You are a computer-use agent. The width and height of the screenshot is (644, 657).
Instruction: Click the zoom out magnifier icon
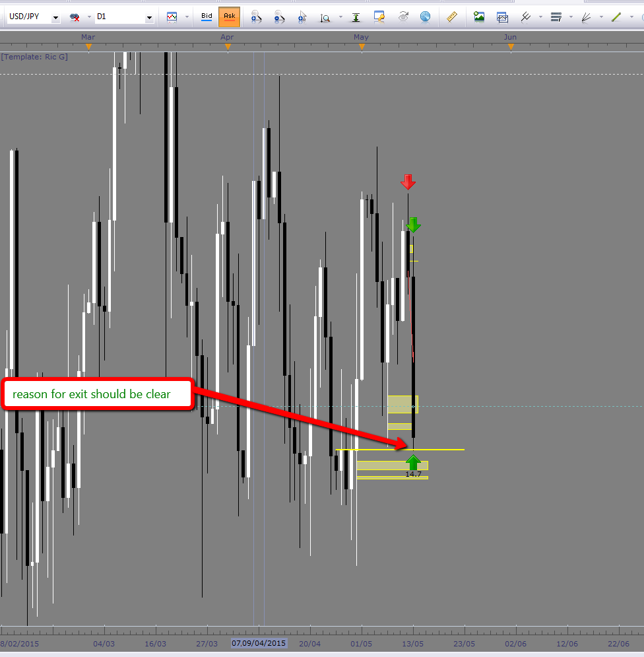(x=279, y=17)
